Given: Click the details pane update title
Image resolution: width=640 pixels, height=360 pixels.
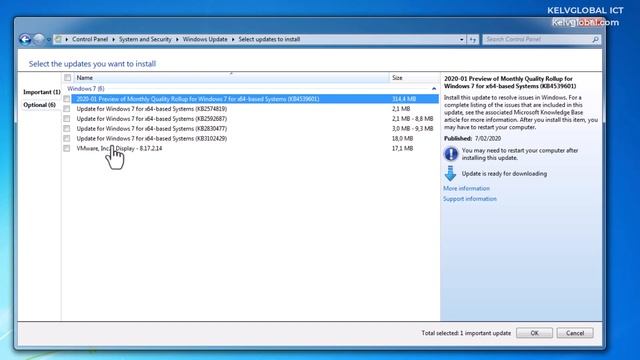Looking at the screenshot, I should point(510,82).
